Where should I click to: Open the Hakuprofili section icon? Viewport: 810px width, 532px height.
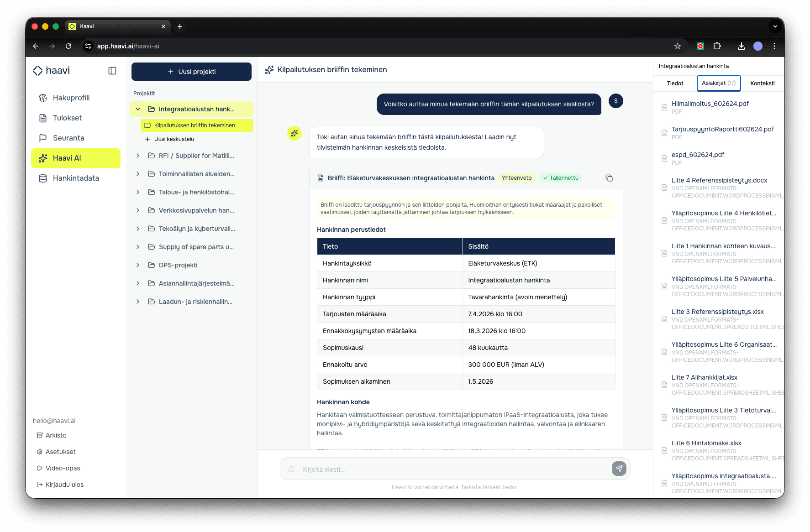[42, 98]
